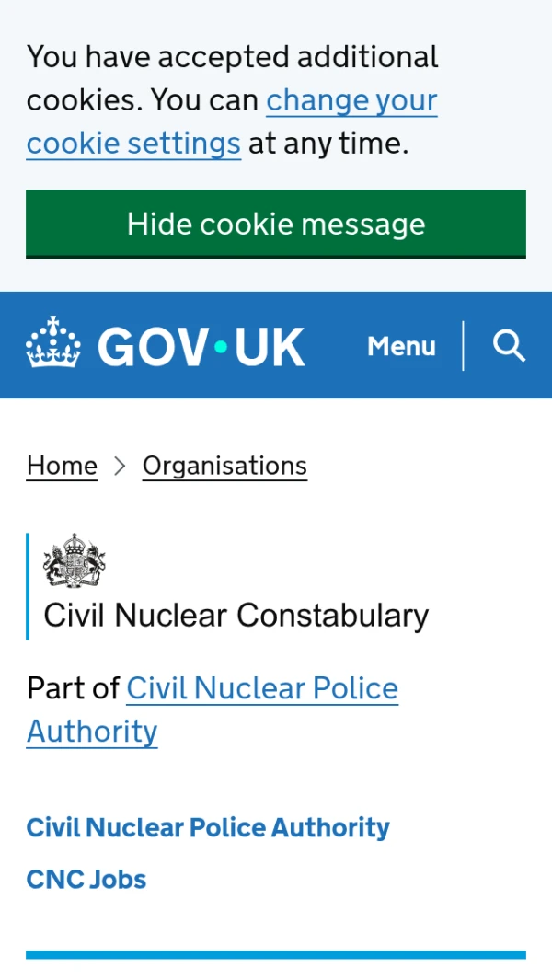Click the 'Part of' label text
552x980 pixels.
click(x=73, y=688)
